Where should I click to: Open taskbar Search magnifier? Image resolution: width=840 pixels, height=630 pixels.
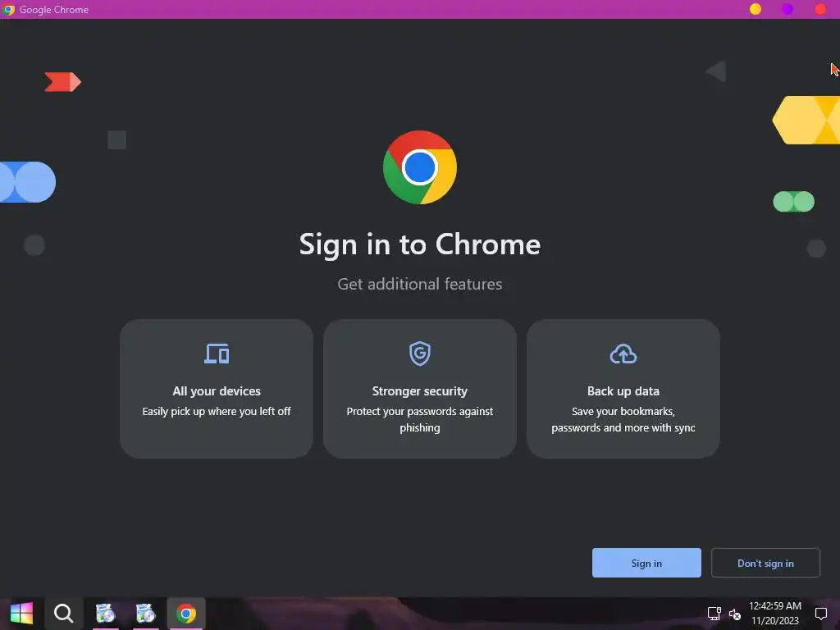[63, 614]
